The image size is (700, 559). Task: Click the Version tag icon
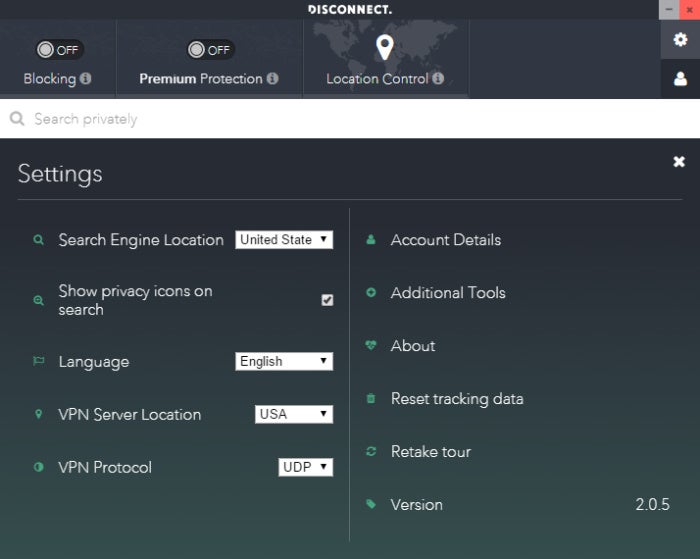coord(371,504)
